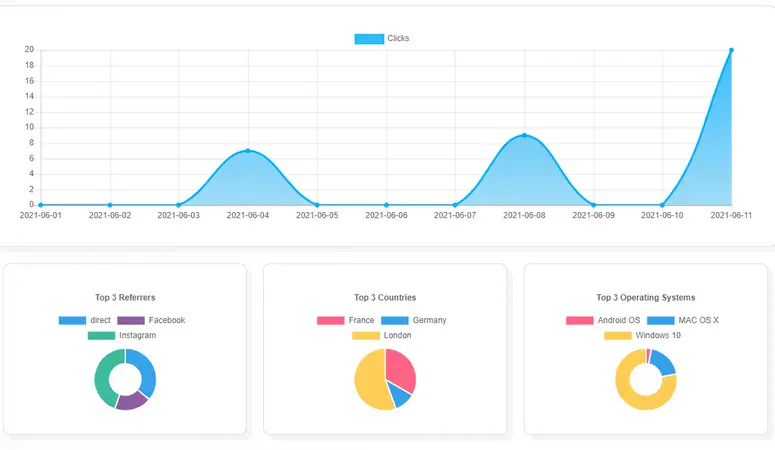Click the 2021-06-11 x-axis label
The height and width of the screenshot is (450, 775).
click(731, 216)
